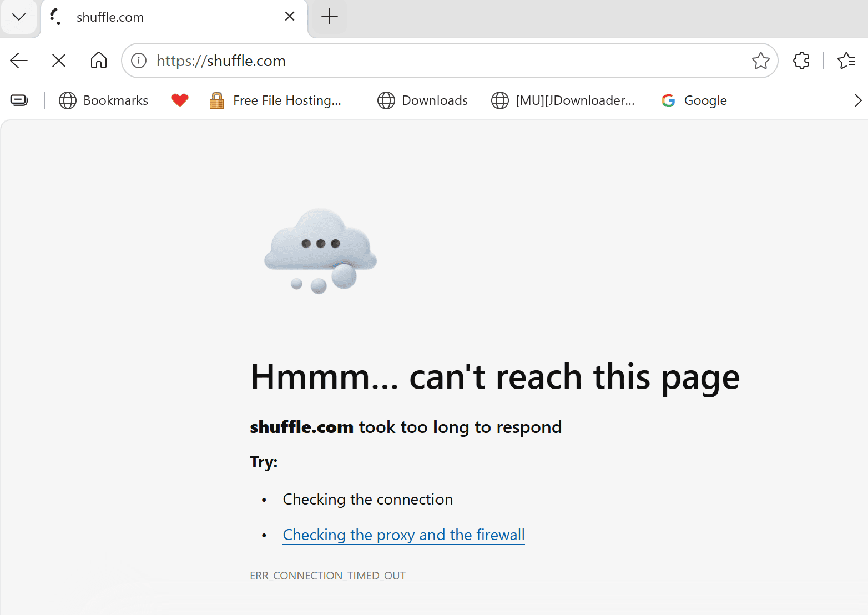The image size is (868, 615).
Task: Open a new tab with plus button
Action: coord(330,17)
